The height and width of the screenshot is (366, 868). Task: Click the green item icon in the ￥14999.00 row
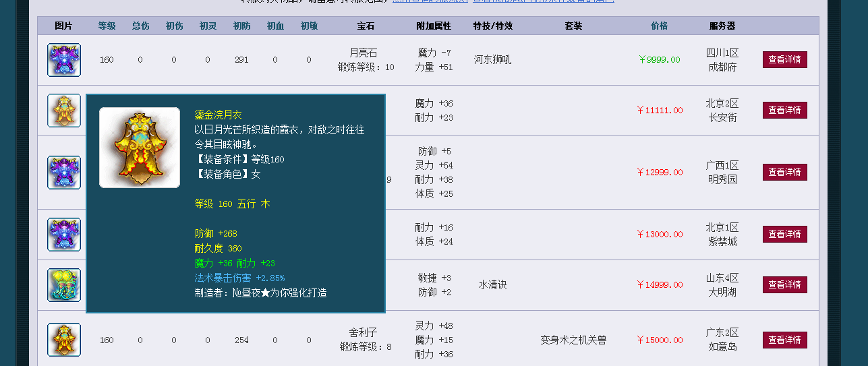click(x=64, y=285)
